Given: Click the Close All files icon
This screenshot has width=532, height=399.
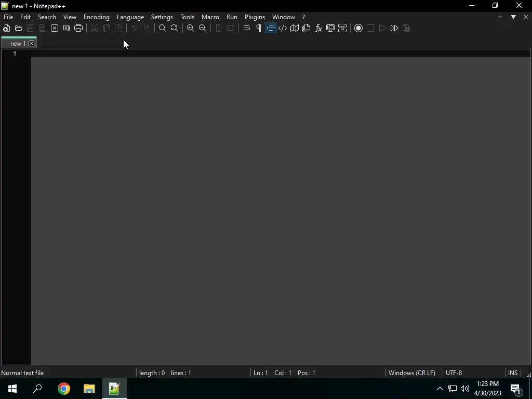Looking at the screenshot, I should coord(66,28).
